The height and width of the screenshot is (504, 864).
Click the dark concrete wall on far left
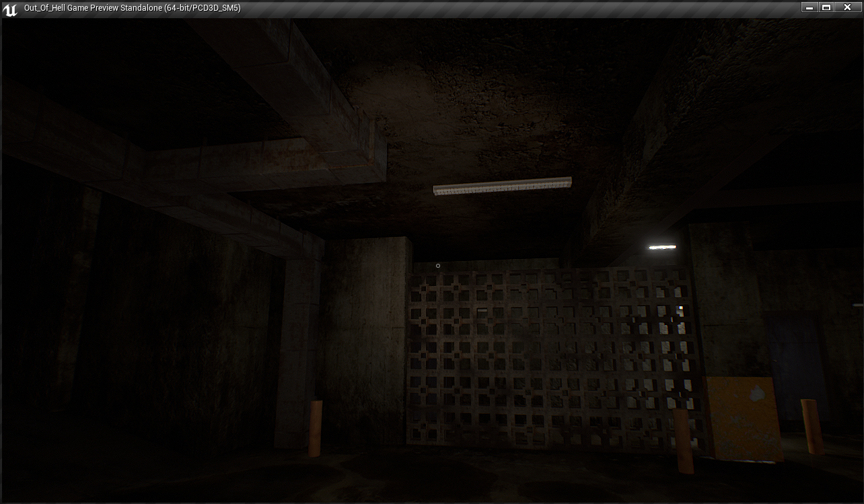pyautogui.click(x=40, y=303)
